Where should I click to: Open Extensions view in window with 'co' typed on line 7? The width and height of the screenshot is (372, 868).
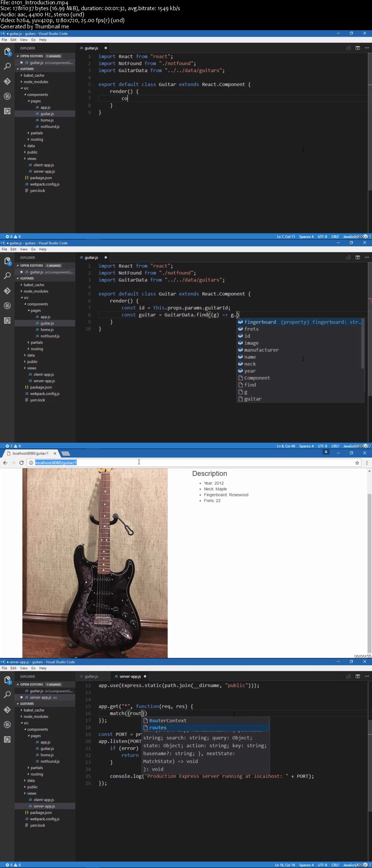(7, 111)
